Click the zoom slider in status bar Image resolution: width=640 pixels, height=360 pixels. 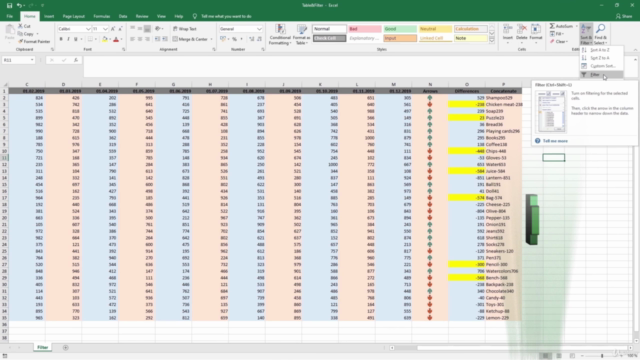coord(602,356)
